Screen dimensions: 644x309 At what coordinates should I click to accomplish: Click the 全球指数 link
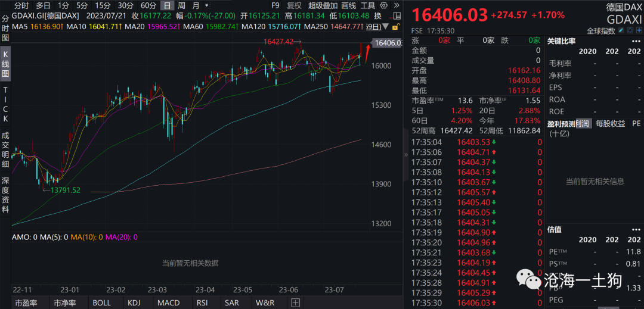click(x=601, y=31)
